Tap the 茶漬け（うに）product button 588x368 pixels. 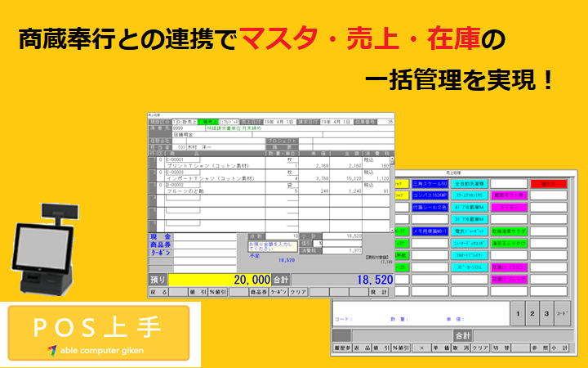(x=510, y=267)
